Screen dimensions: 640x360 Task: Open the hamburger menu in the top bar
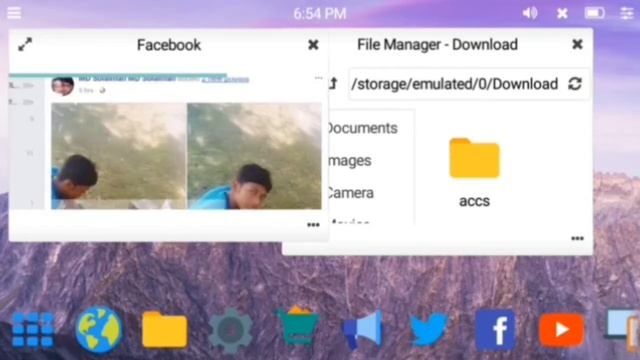14,13
